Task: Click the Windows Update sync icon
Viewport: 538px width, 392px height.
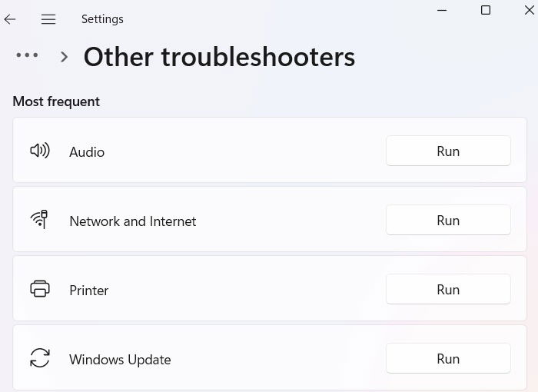Action: tap(40, 357)
